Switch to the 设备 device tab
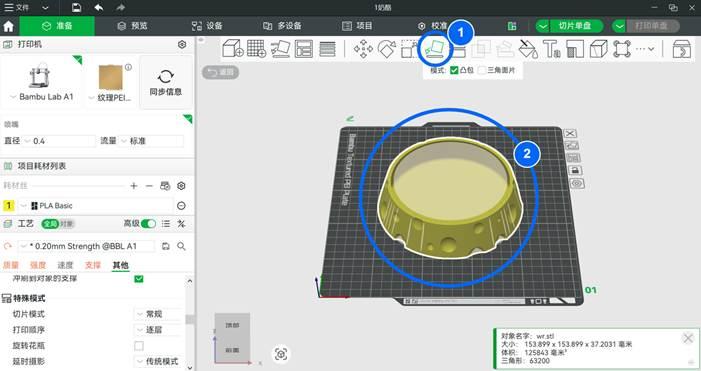The height and width of the screenshot is (371, 701). (x=207, y=26)
